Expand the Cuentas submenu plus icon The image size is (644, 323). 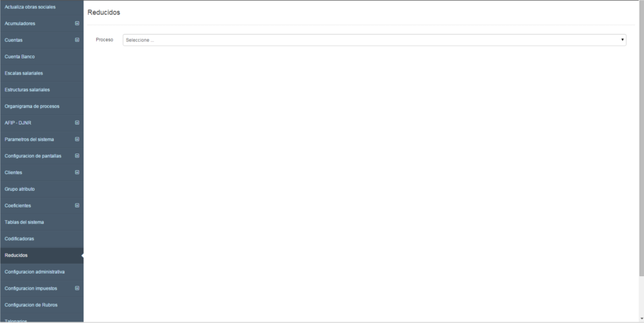tap(77, 40)
